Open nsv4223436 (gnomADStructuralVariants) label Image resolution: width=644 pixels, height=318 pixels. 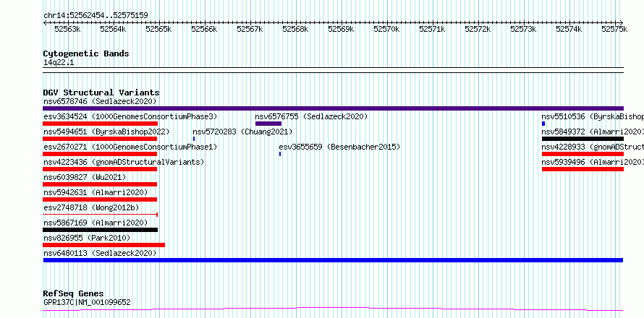click(124, 162)
